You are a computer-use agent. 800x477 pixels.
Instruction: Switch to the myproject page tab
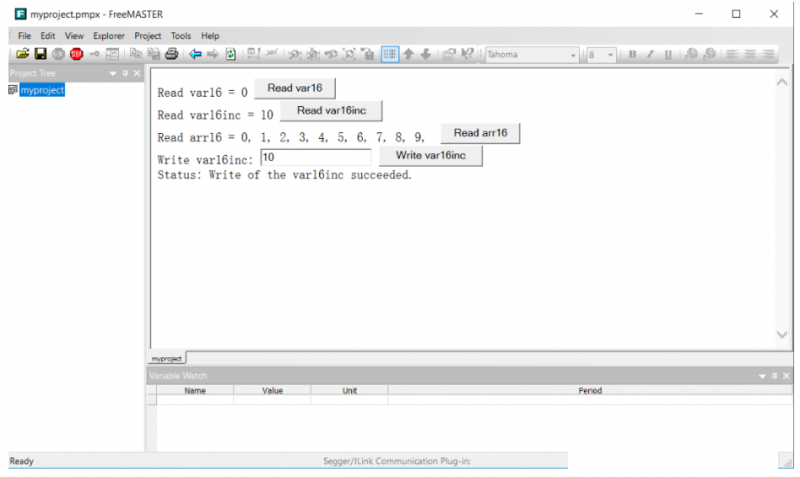(166, 357)
